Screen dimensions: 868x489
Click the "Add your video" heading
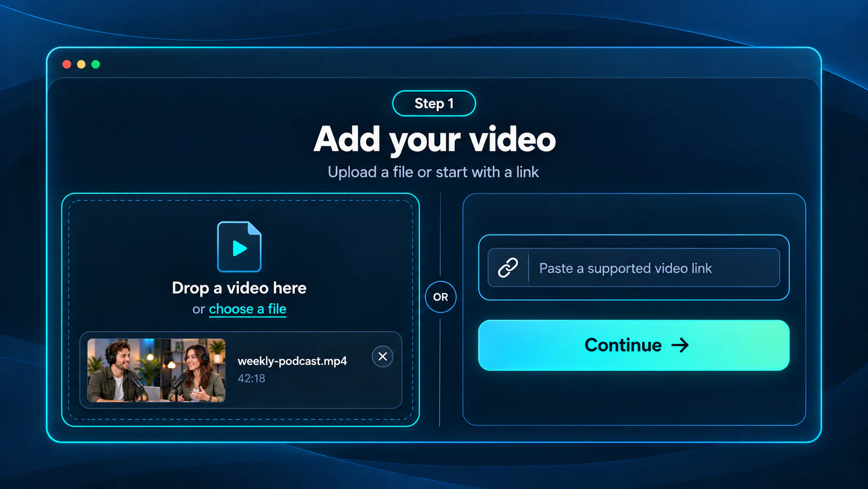(435, 139)
